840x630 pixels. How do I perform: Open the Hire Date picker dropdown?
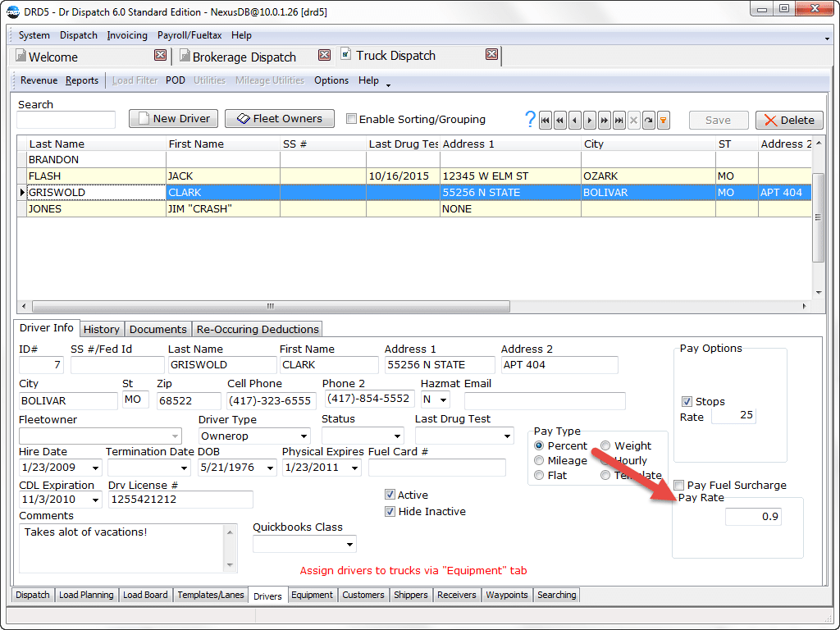tap(94, 467)
